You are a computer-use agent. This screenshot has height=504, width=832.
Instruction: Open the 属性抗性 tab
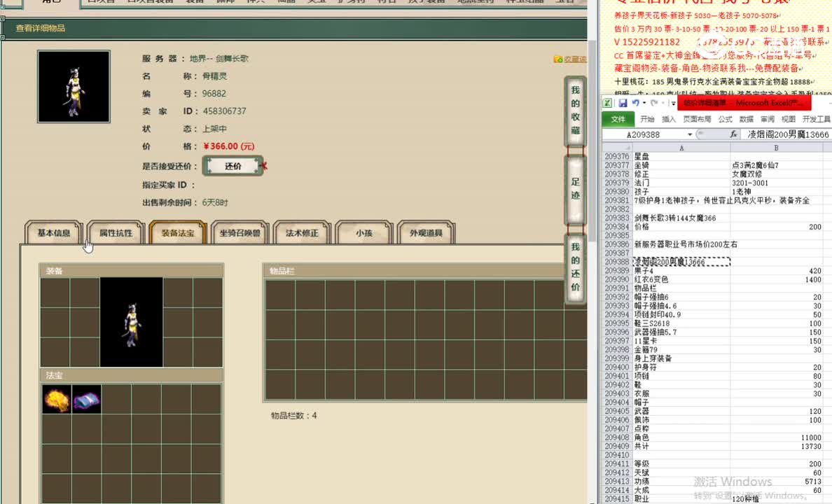[x=116, y=233]
